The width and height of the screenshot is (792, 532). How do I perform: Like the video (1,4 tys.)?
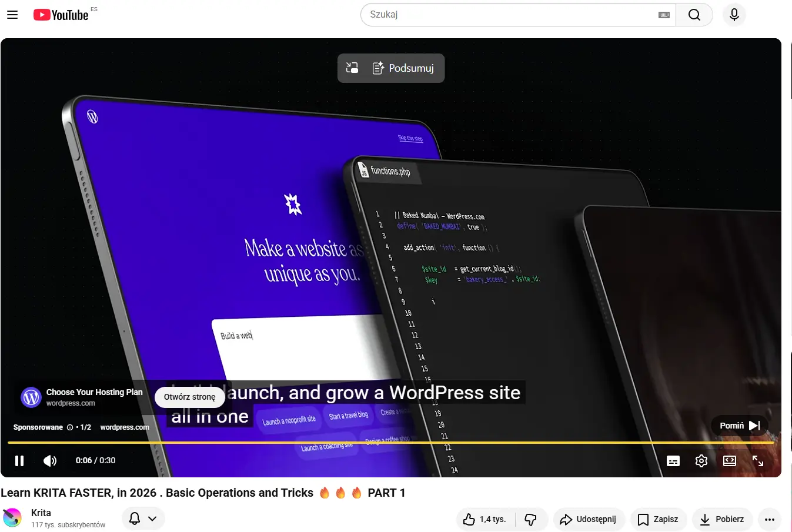tap(486, 519)
